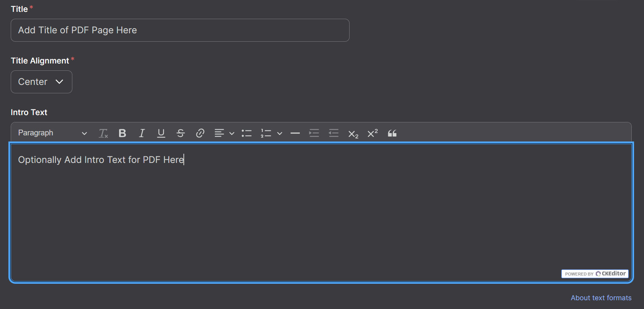
Task: Insert a link with the chain icon
Action: 200,133
